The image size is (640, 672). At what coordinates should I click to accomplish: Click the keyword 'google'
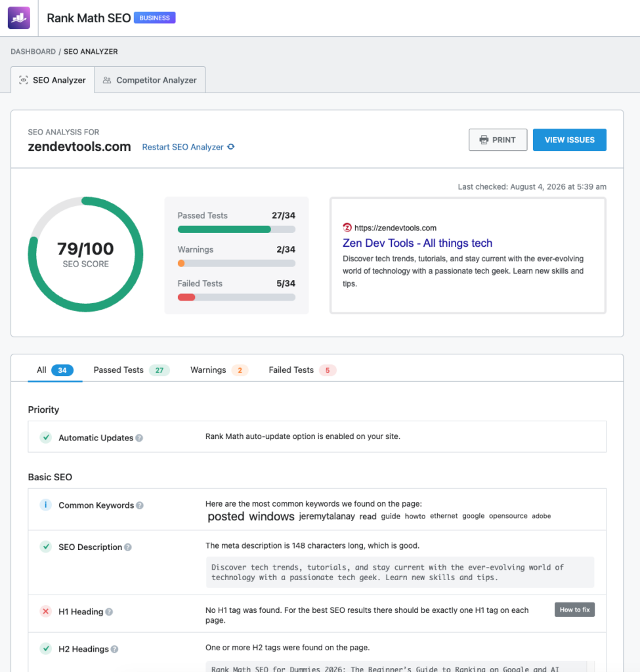pyautogui.click(x=473, y=516)
